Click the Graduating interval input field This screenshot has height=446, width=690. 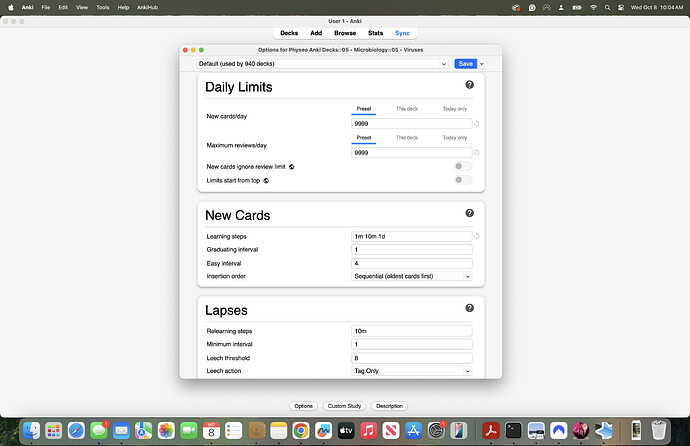point(412,249)
